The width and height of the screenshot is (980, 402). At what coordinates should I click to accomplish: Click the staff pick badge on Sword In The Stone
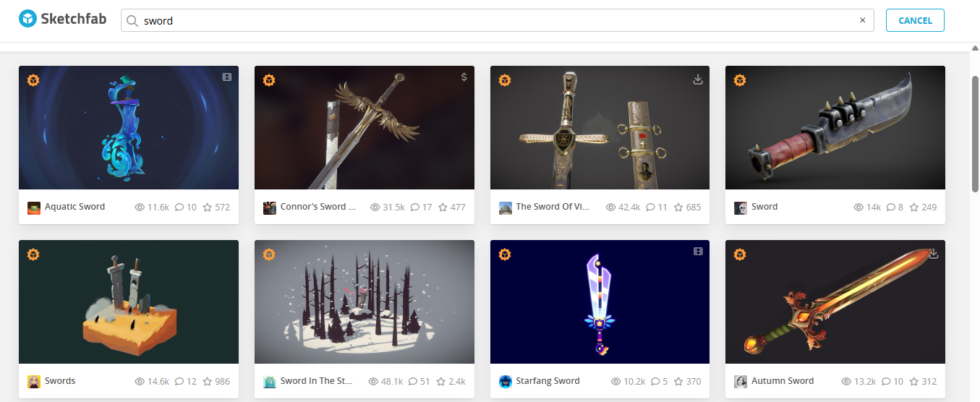point(269,254)
